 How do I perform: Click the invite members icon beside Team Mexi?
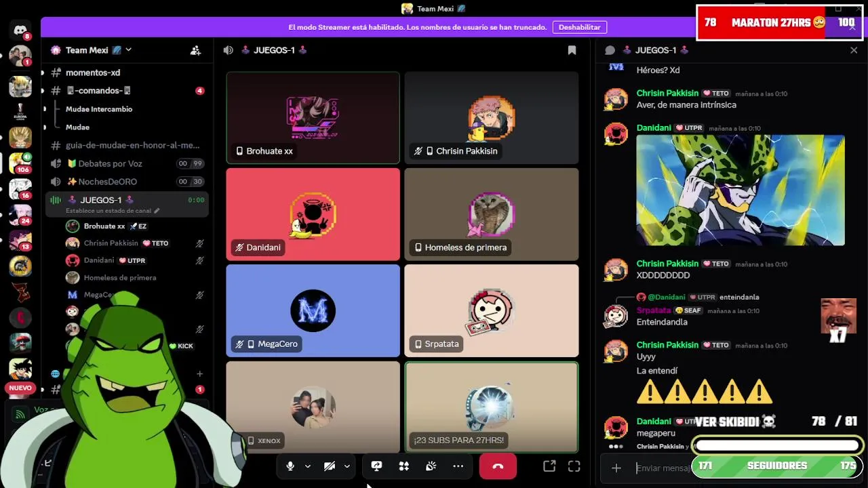tap(195, 50)
